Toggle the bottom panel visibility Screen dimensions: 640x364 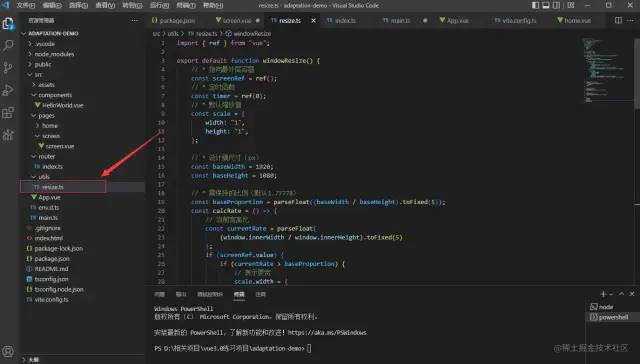click(546, 5)
